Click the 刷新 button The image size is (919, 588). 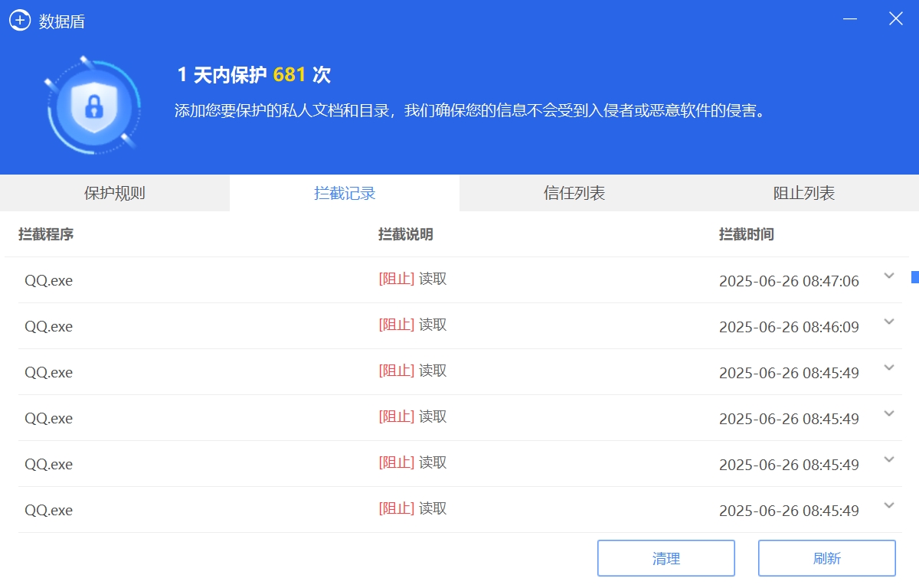[827, 558]
